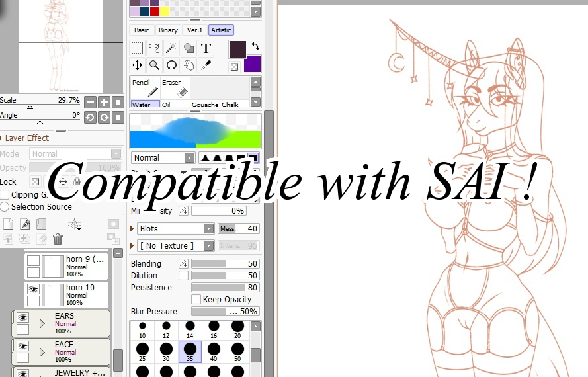Select the Rotate view tool

tap(171, 65)
